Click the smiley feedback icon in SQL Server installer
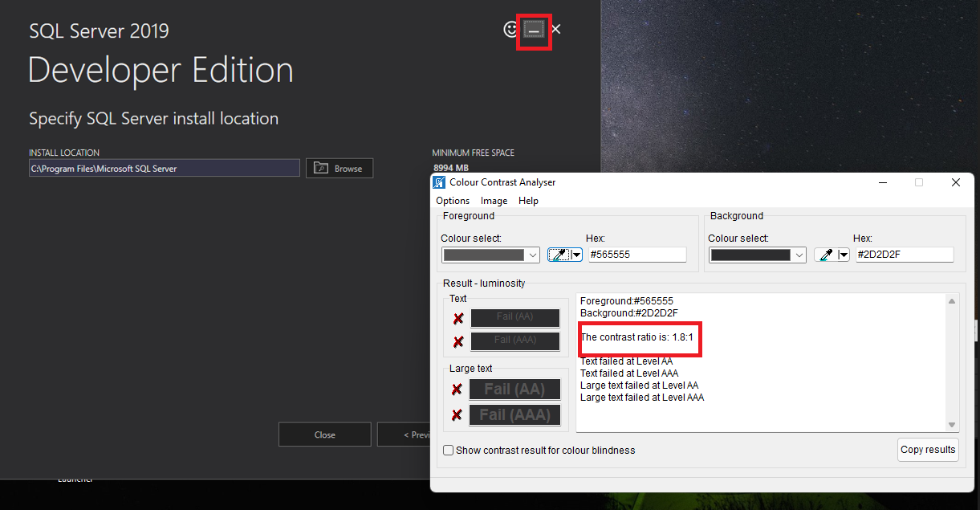 pyautogui.click(x=511, y=29)
